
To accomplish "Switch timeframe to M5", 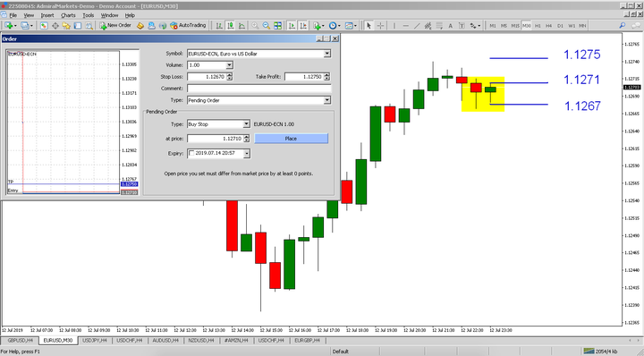I will (x=504, y=25).
